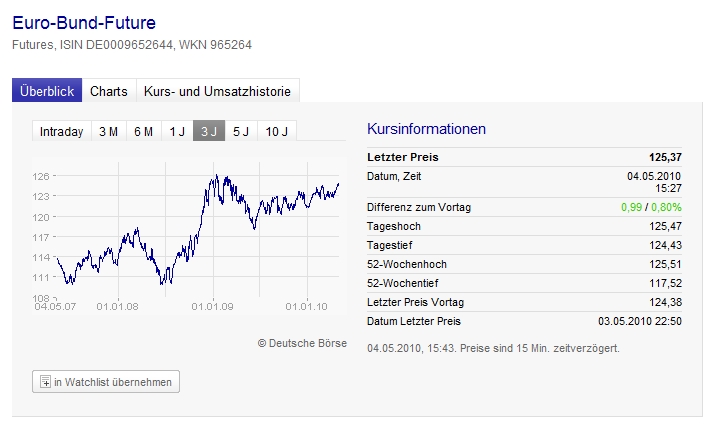Open the Überblick tab

[47, 91]
